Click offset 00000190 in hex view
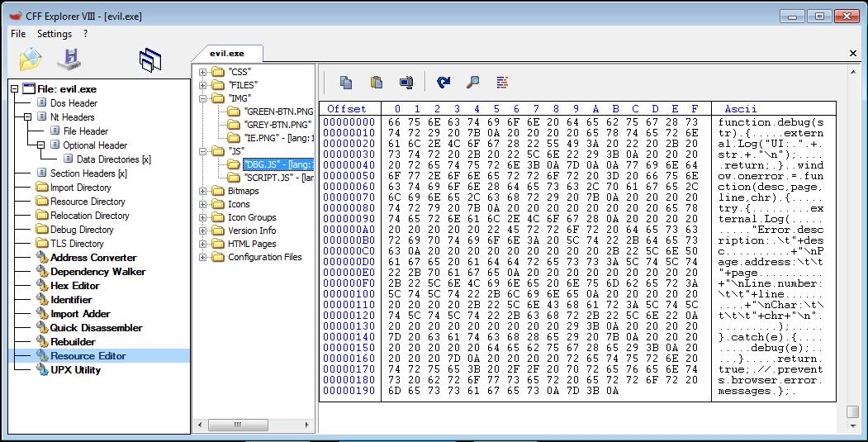The image size is (868, 442). click(349, 391)
